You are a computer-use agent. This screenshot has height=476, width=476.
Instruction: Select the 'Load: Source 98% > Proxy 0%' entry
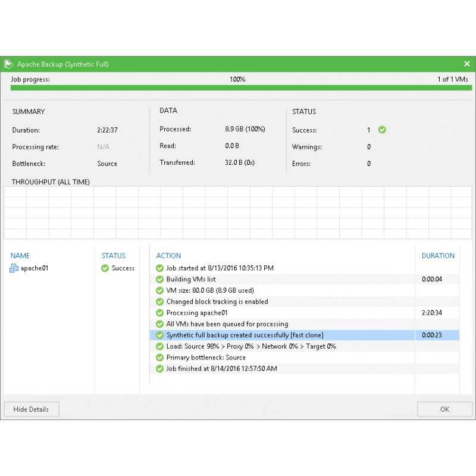[305, 346]
